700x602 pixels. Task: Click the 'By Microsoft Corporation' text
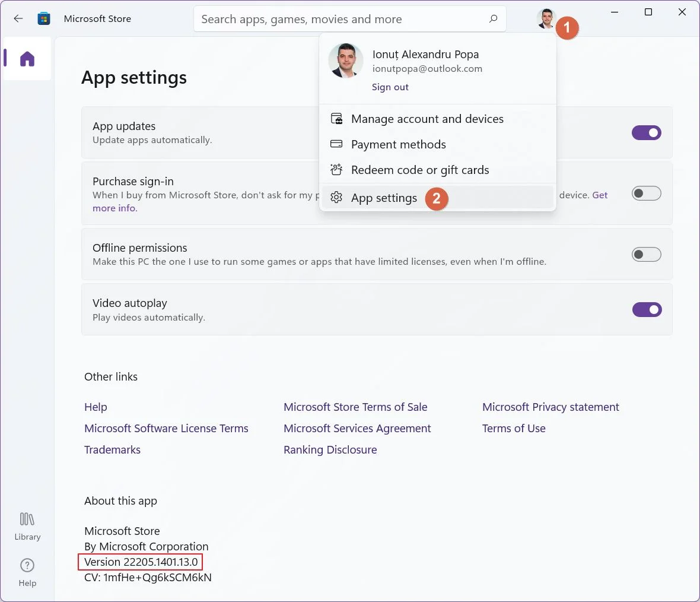(147, 547)
